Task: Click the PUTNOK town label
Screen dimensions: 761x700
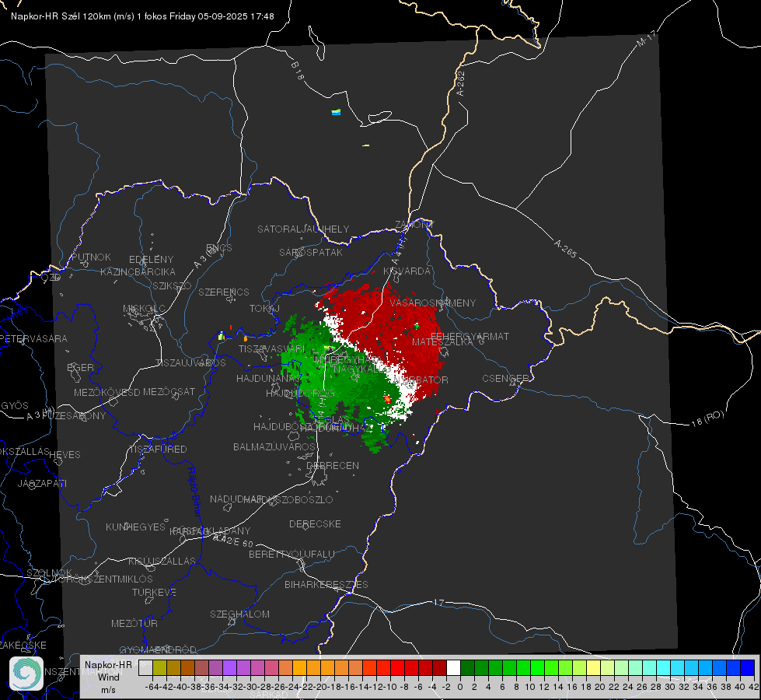Action: 91,257
